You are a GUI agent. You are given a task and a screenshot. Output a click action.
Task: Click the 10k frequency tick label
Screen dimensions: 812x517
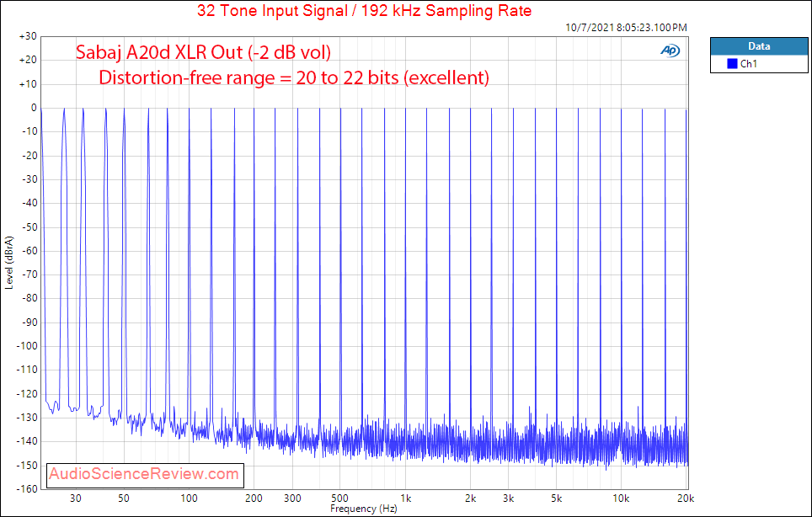click(621, 498)
